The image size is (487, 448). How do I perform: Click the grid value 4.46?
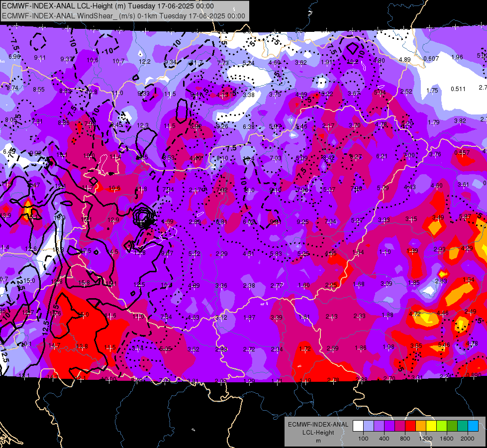442,313
